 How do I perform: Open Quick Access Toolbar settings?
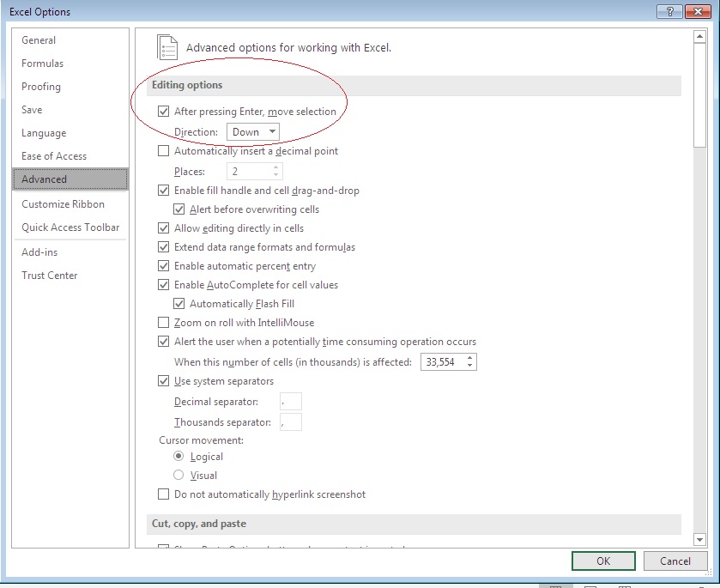pos(70,227)
